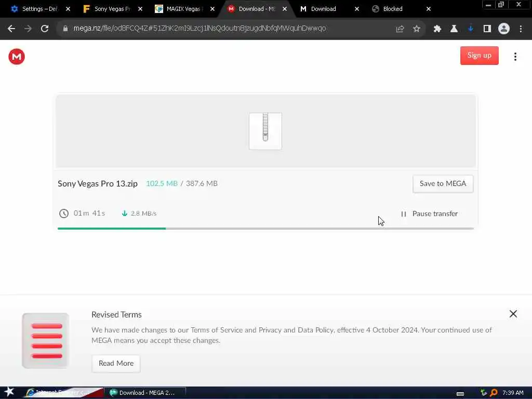
Task: Open the MEGA page three-dot menu
Action: (515, 57)
